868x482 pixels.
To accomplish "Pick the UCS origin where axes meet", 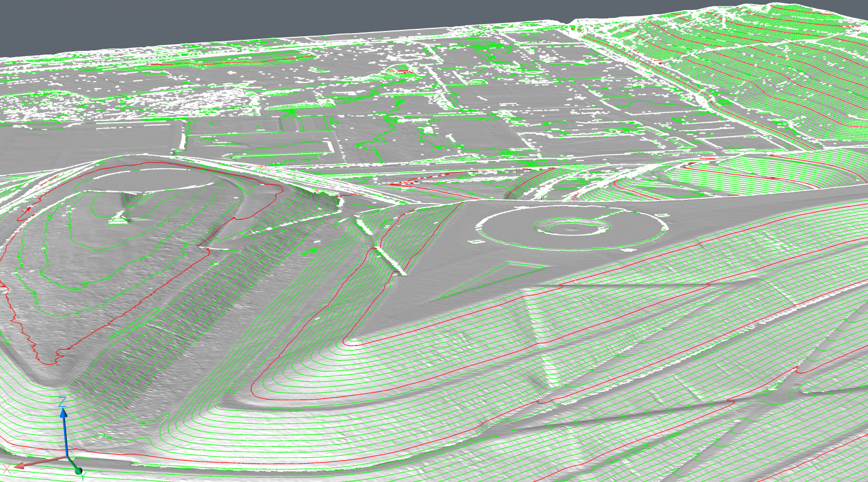I will (x=68, y=457).
